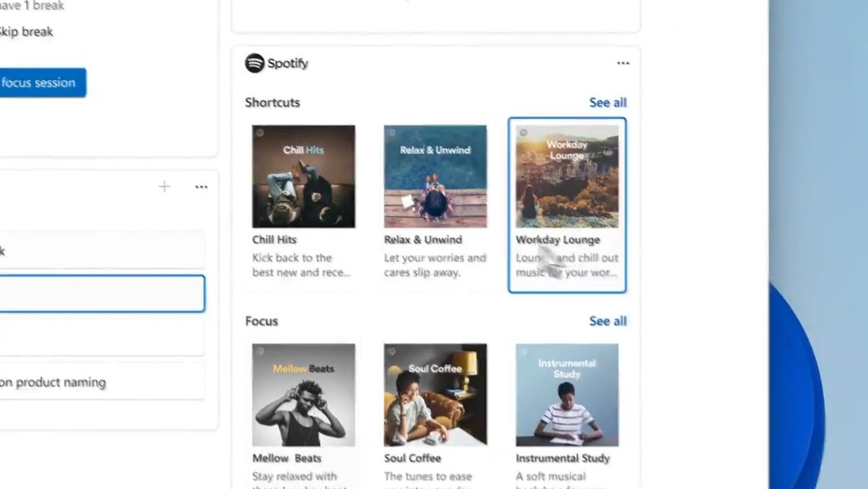Screen dimensions: 868x489
Task: Select the Relax & Unwind playlist cover
Action: 435,176
